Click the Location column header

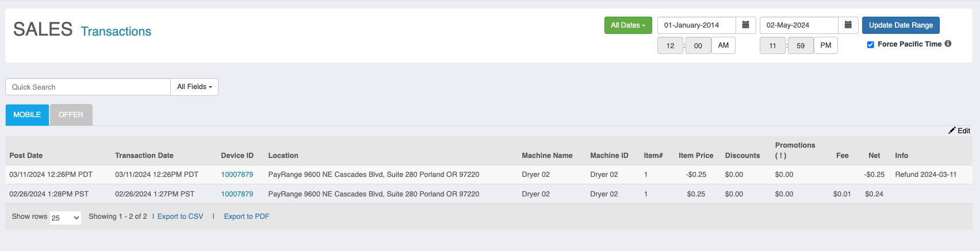pyautogui.click(x=283, y=156)
